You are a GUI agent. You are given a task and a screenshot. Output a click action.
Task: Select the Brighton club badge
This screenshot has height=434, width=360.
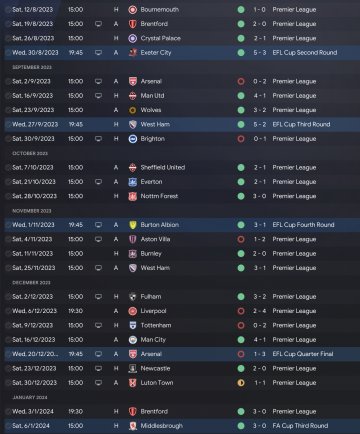pyautogui.click(x=133, y=139)
